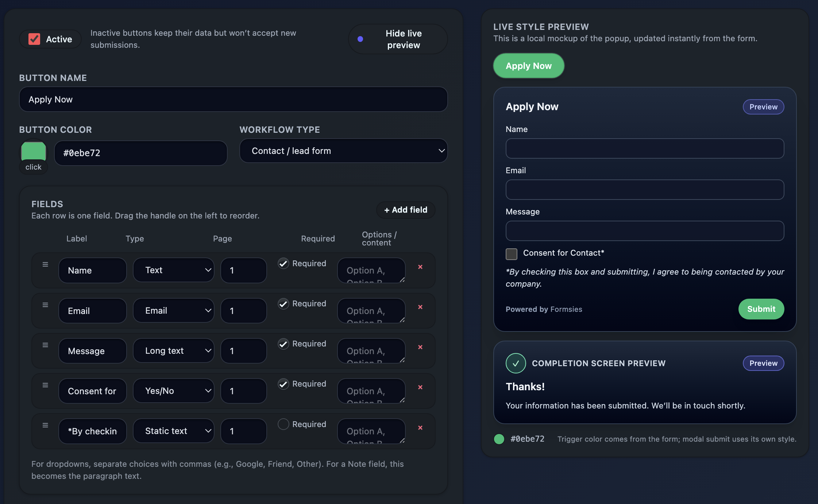
Task: Click the Name field's drag handle
Action: pos(45,264)
